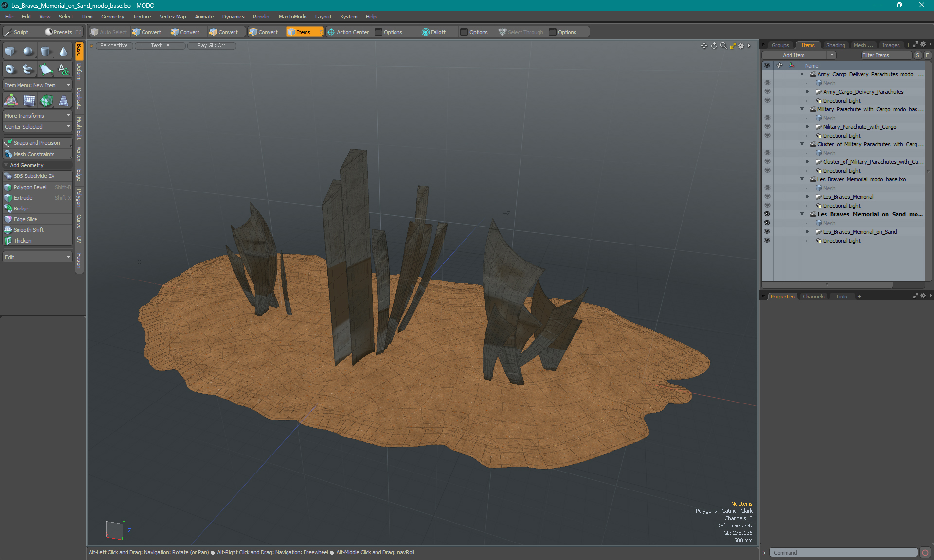Activate the Extrude tool
Screen dimensions: 934x560
tap(38, 198)
